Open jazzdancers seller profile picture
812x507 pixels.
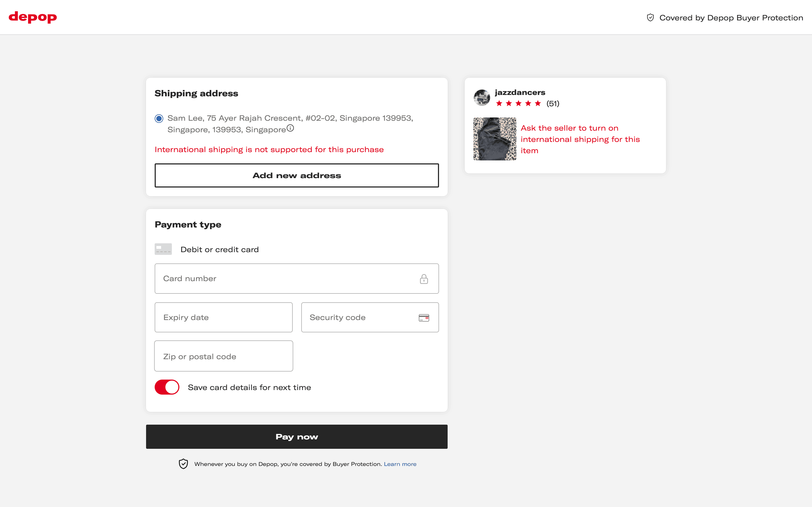click(482, 98)
